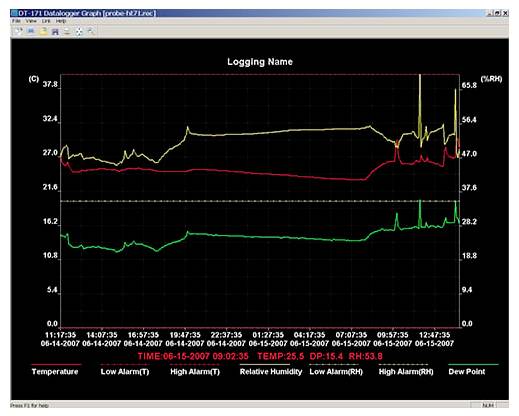Open a file with the yellow folder icon
The width and height of the screenshot is (519, 416).
pos(43,31)
